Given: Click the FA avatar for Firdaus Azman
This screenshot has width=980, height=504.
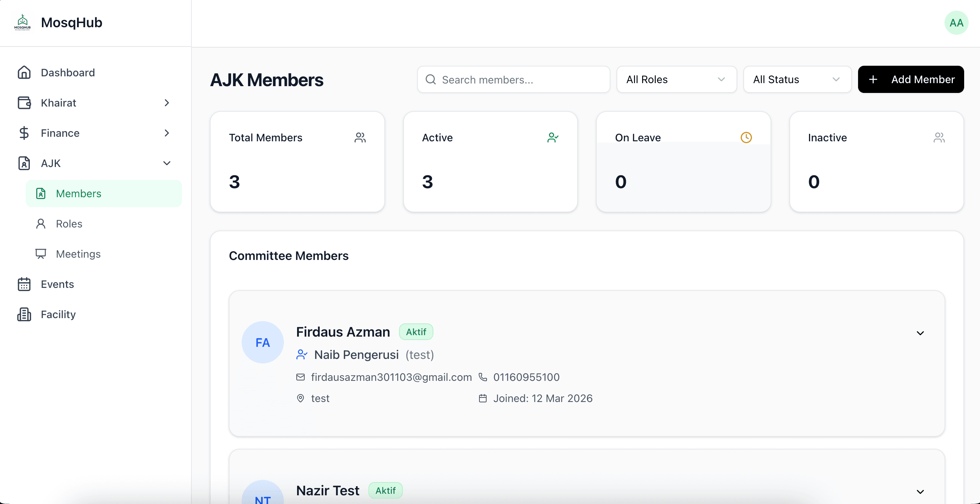Looking at the screenshot, I should (262, 342).
